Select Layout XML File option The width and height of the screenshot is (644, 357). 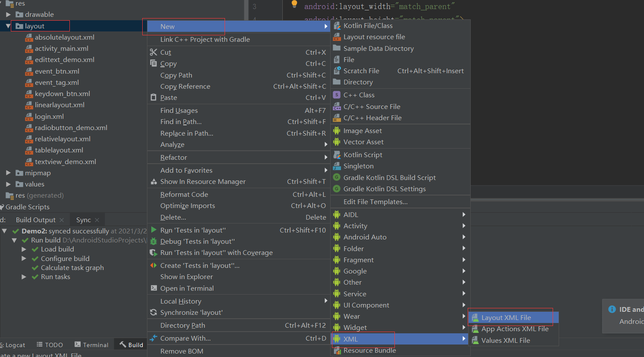coord(513,318)
